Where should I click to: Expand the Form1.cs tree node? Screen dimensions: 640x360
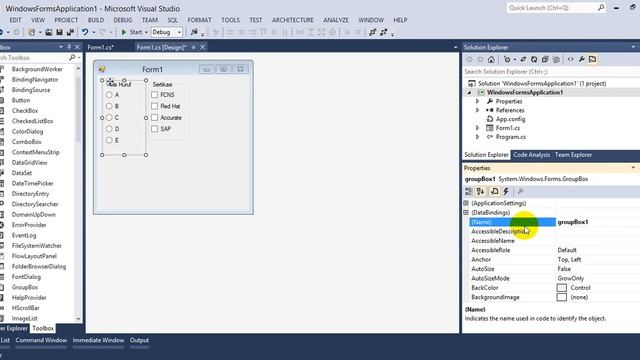pos(477,128)
